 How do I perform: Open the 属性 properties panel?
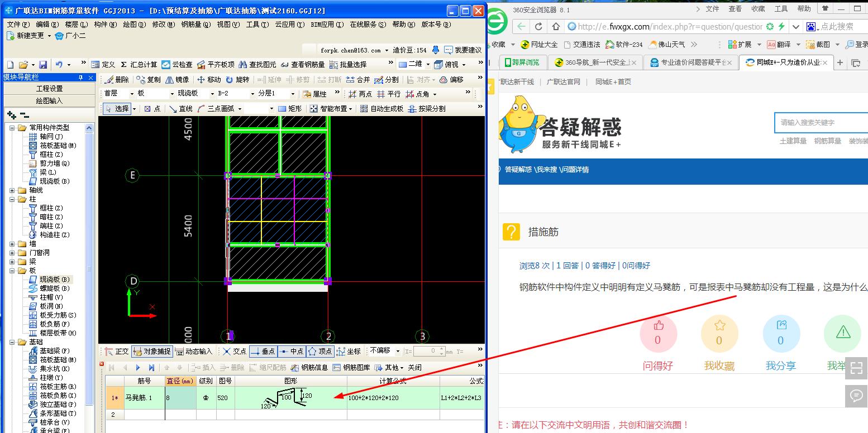(x=315, y=94)
